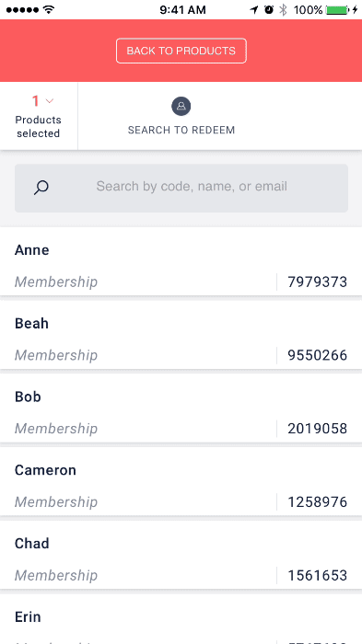Viewport: 362px width, 644px height.
Task: Tap the Bluetooth icon in status bar
Action: point(283,10)
